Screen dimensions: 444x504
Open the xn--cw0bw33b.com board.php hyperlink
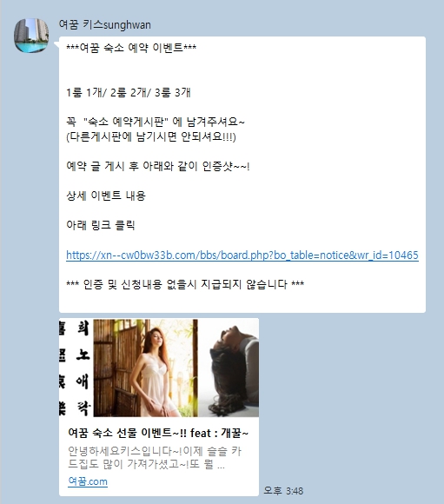coord(242,255)
